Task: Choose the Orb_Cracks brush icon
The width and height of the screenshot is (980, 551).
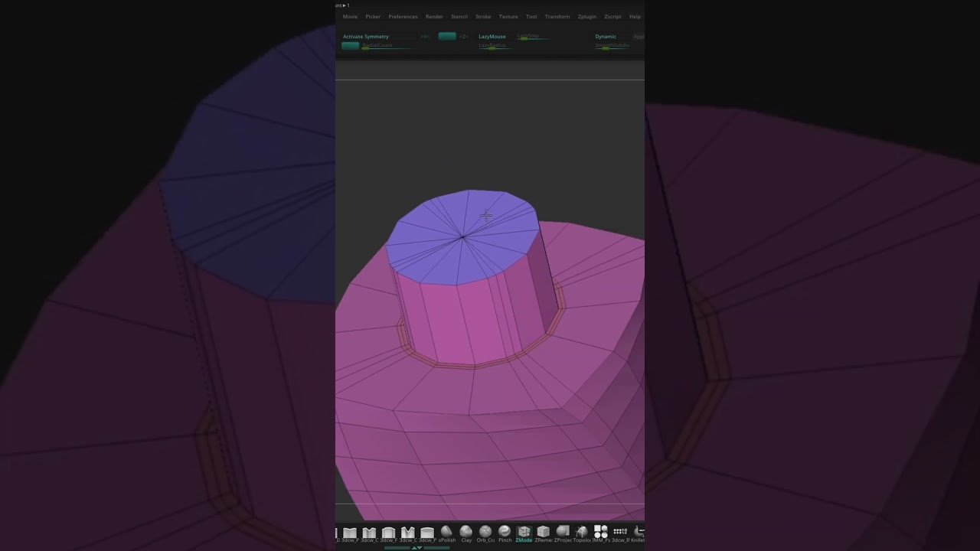Action: pyautogui.click(x=485, y=532)
